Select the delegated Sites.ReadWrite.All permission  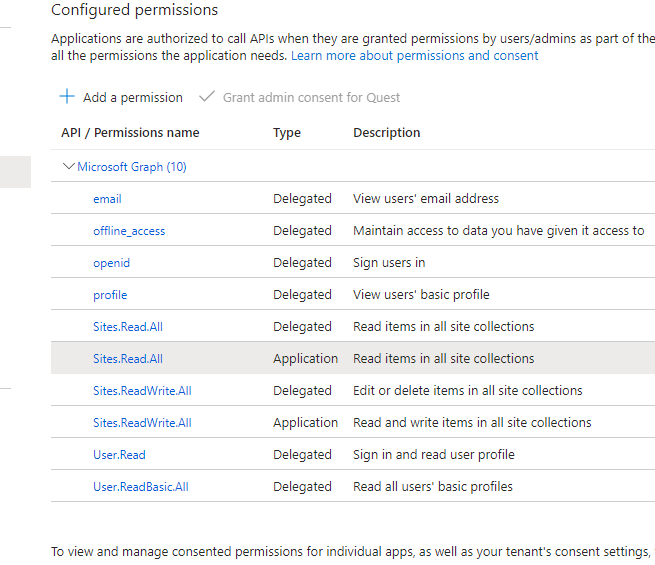142,391
